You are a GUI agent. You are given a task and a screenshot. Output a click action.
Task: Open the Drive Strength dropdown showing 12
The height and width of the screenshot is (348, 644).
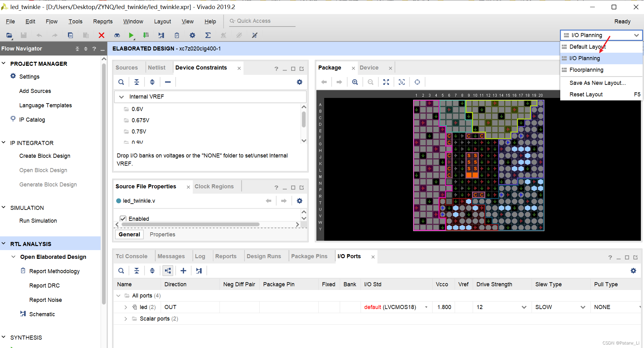[524, 307]
